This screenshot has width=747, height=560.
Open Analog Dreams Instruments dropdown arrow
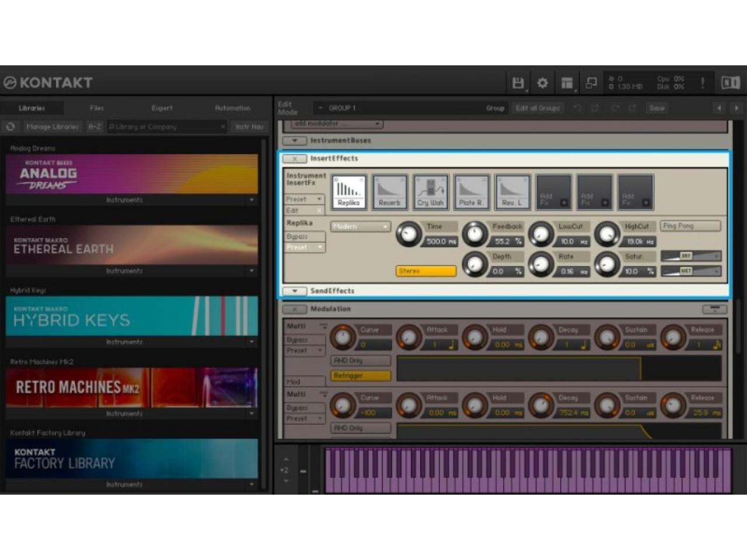252,200
